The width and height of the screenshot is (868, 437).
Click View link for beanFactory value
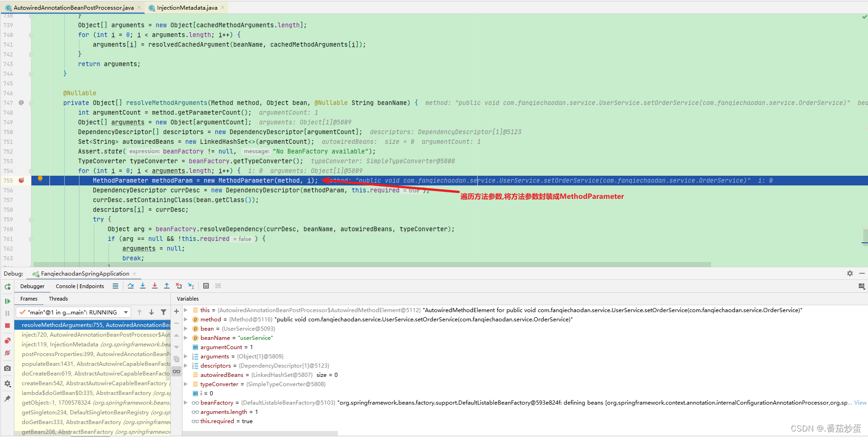(x=860, y=403)
